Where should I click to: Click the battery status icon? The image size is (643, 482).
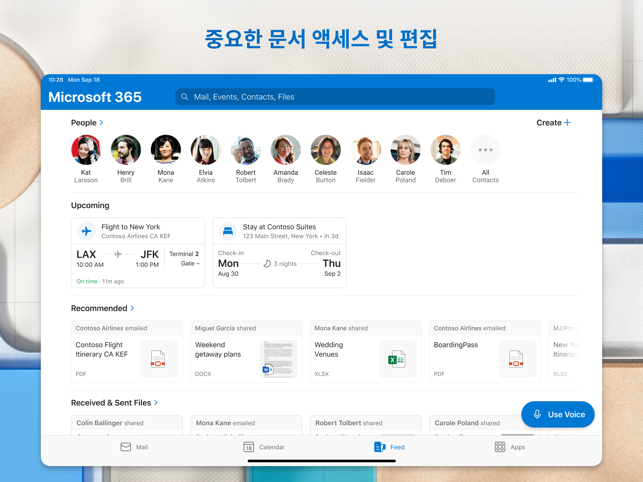[588, 80]
